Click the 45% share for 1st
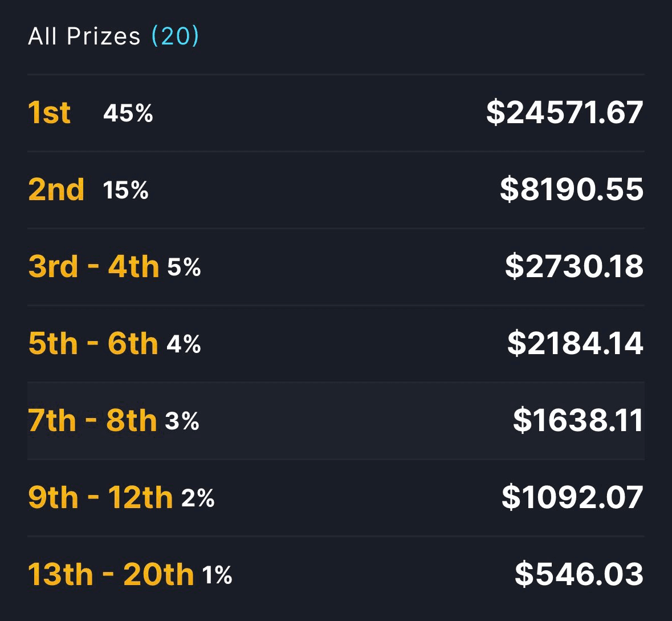Image resolution: width=672 pixels, height=621 pixels. pos(128,113)
